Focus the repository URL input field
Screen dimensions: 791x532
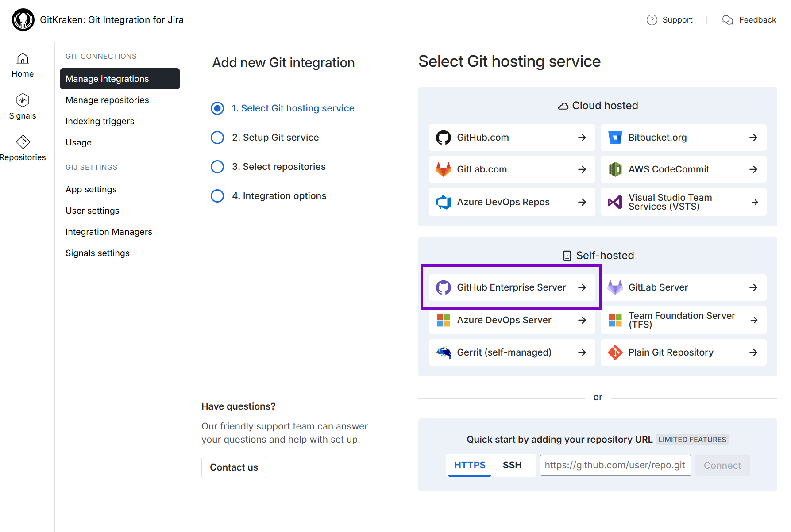pos(615,465)
